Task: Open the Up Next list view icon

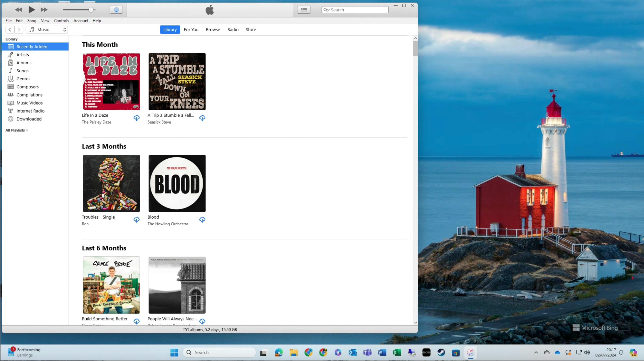Action: tap(304, 10)
